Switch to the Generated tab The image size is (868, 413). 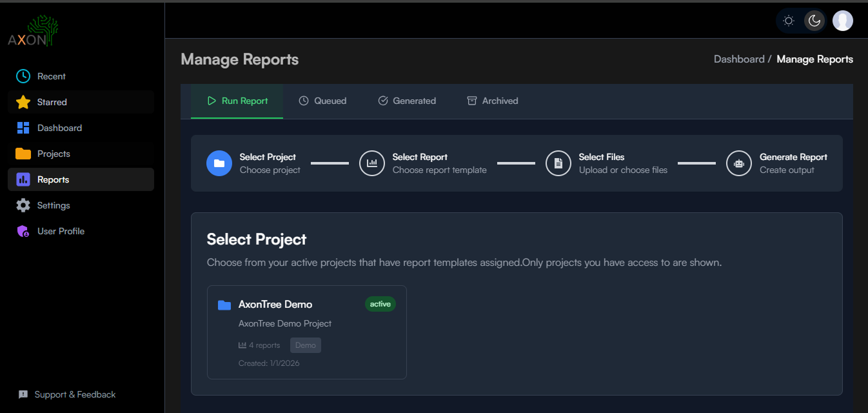pyautogui.click(x=406, y=101)
